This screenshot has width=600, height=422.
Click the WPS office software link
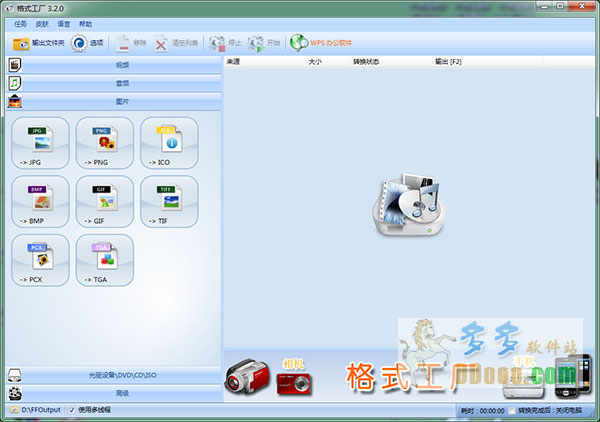[321, 43]
